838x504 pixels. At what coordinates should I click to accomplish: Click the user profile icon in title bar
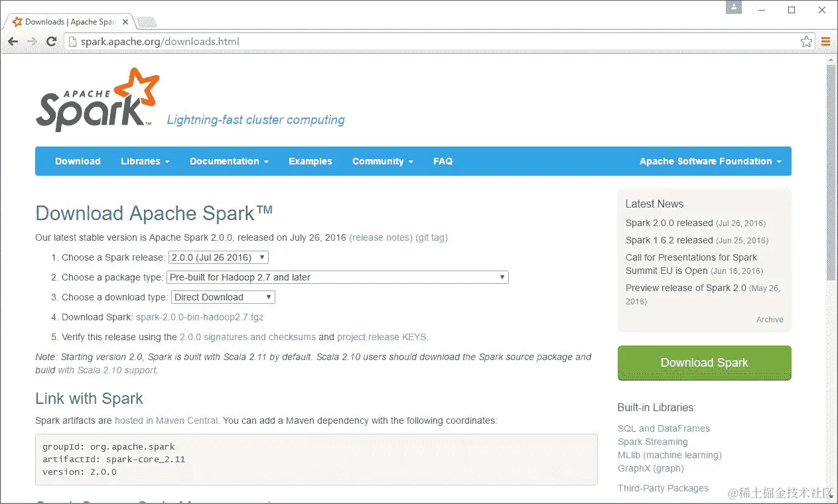pos(734,7)
